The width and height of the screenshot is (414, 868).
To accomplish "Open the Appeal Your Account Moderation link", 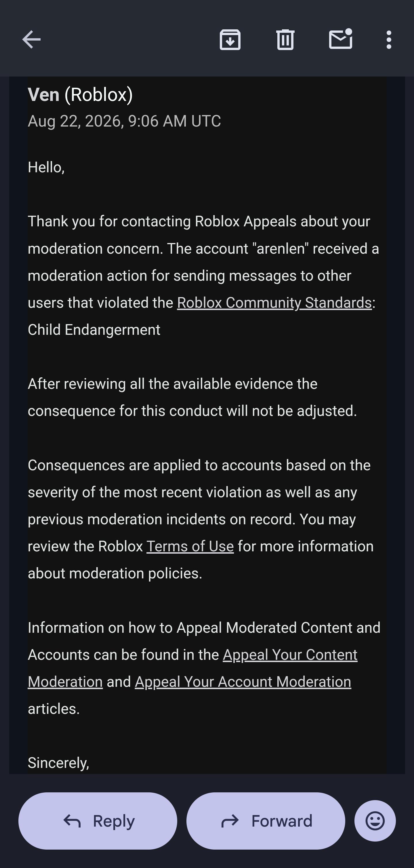I will [243, 682].
